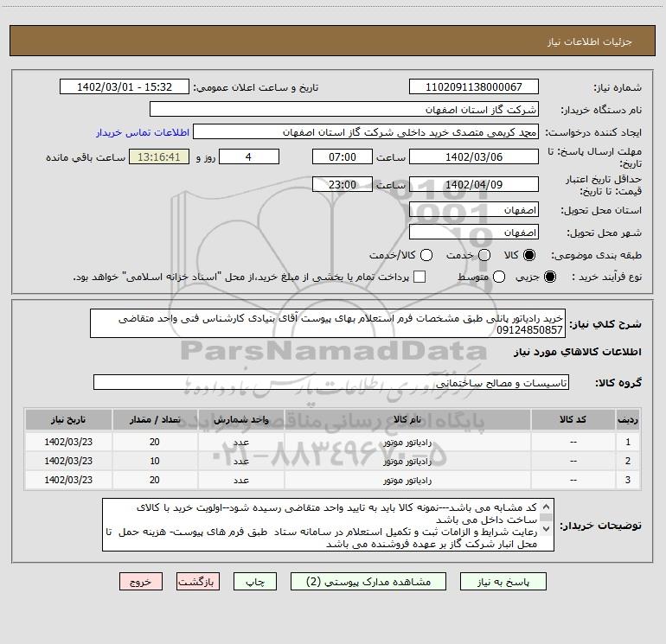Click the general description box with 09124850857

tap(328, 324)
